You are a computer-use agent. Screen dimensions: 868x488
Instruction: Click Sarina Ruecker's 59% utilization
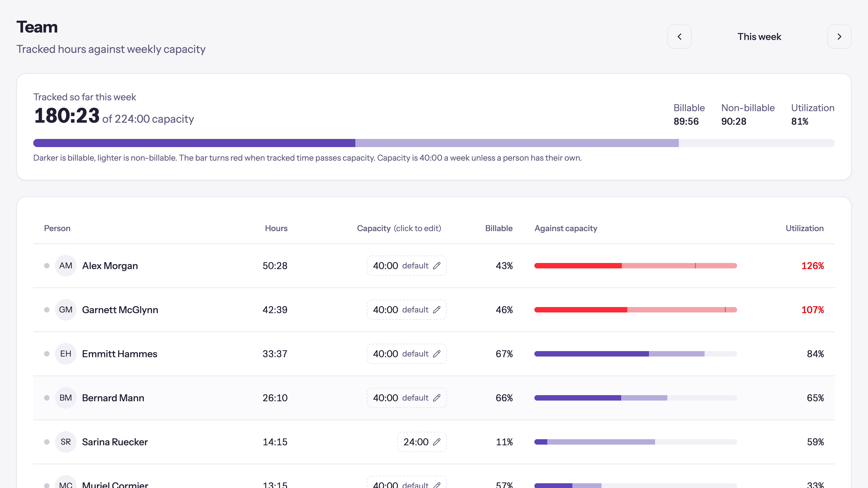coord(815,442)
